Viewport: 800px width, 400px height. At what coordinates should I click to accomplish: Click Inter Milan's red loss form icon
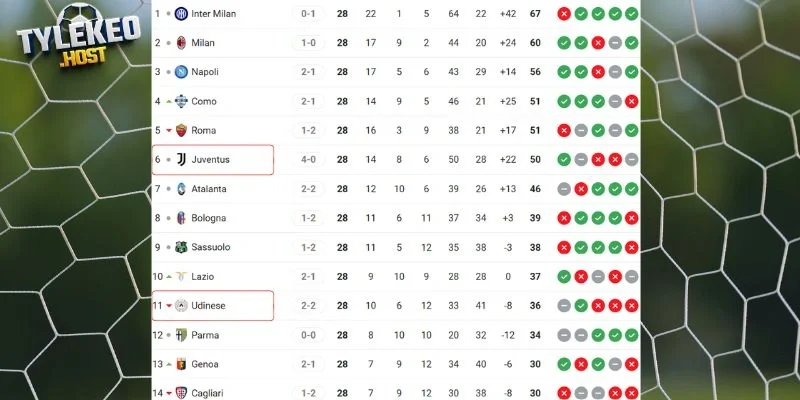564,14
